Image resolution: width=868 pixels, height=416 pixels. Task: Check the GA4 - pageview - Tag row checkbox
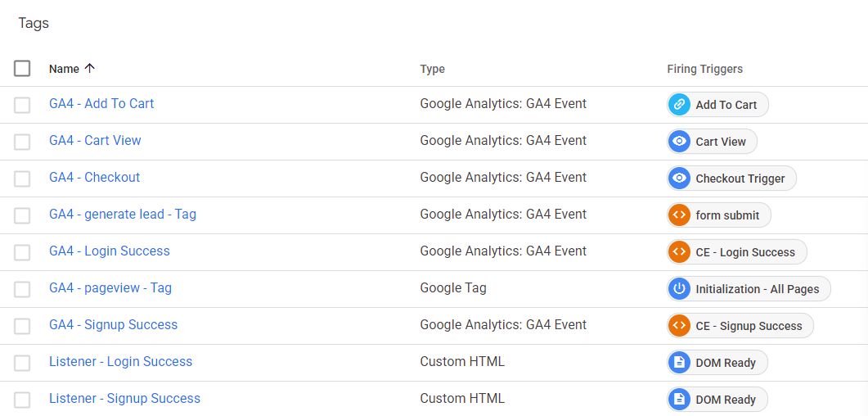click(x=22, y=289)
